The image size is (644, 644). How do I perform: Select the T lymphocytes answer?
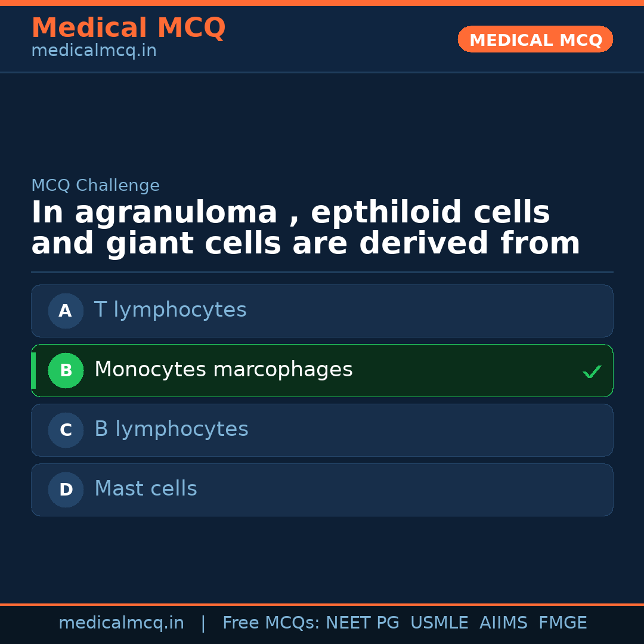pos(171,310)
